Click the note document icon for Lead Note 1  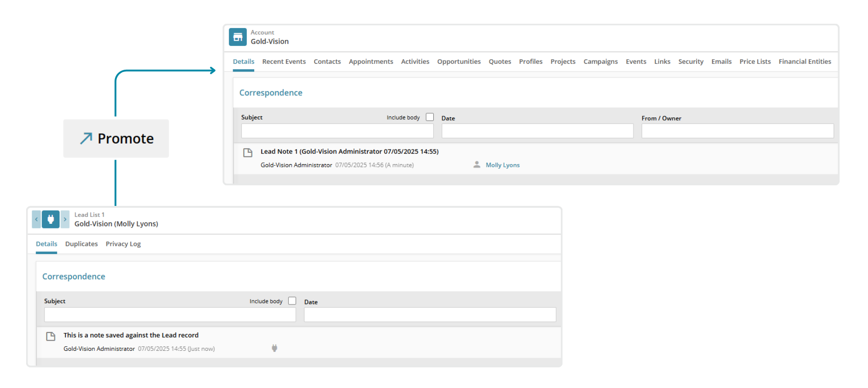coord(248,153)
